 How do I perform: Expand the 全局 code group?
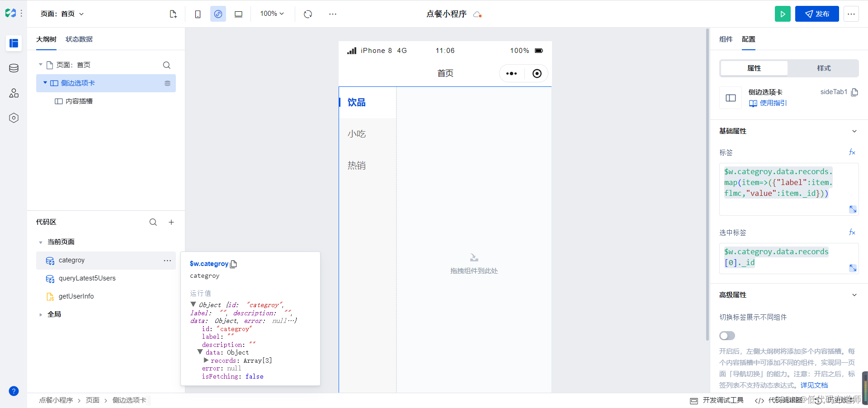pos(41,315)
